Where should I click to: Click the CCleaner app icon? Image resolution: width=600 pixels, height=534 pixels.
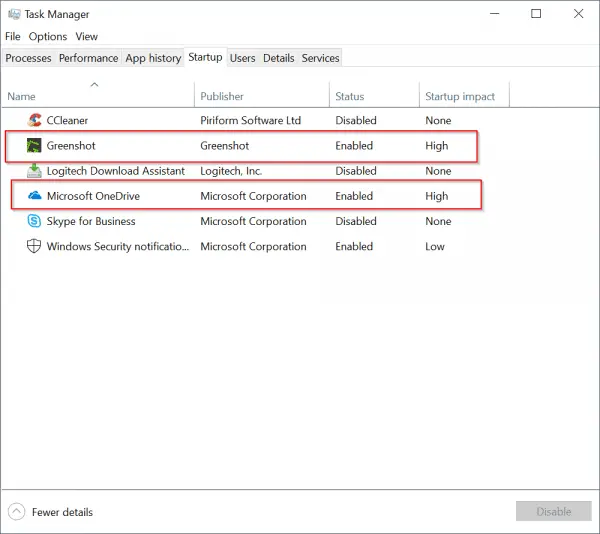34,120
